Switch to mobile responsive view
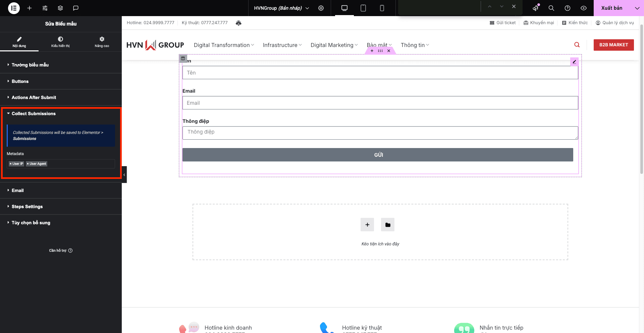Image resolution: width=644 pixels, height=333 pixels. pos(382,8)
